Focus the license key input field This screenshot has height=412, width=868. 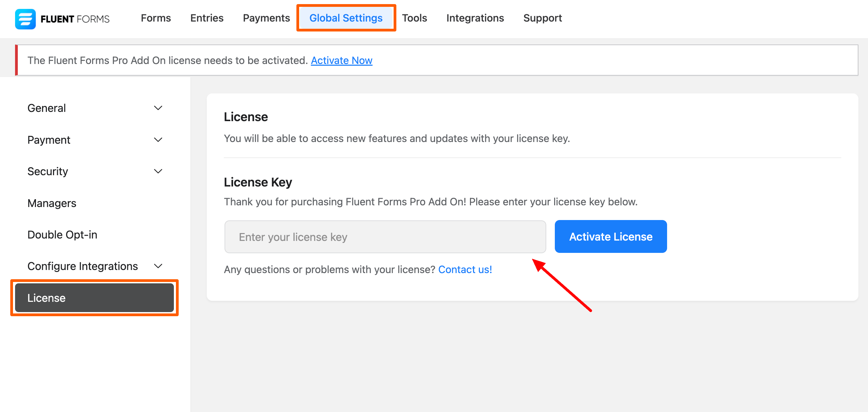[x=385, y=237]
